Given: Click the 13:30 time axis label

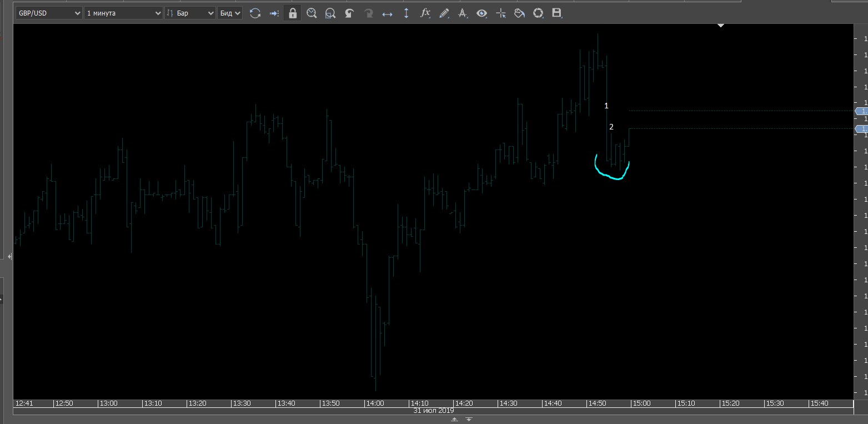Looking at the screenshot, I should 242,403.
